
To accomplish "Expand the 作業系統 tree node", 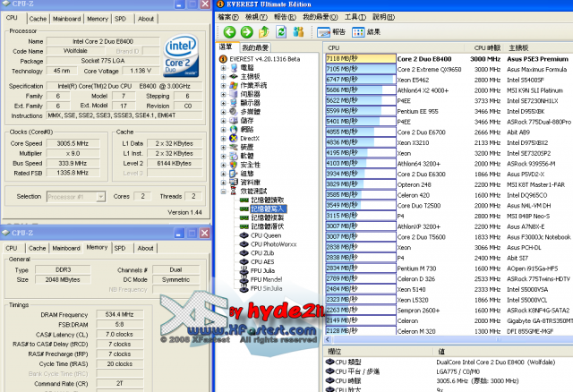I will [223, 86].
